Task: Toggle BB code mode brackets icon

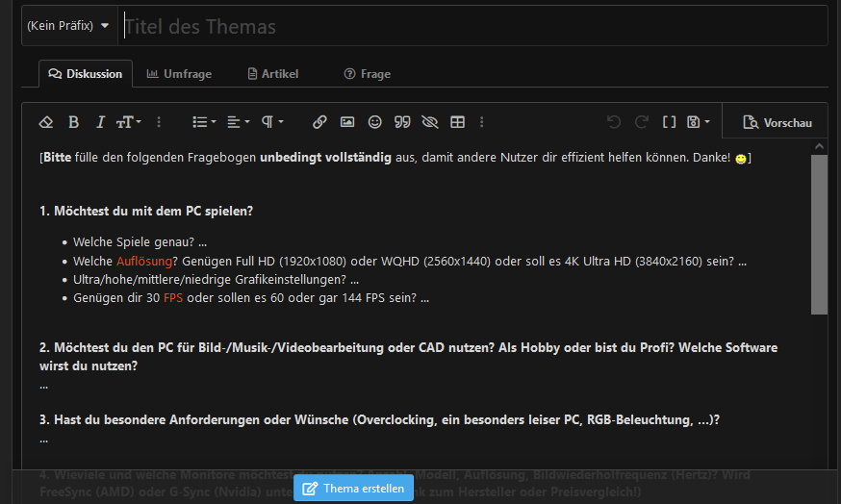Action: 669,122
